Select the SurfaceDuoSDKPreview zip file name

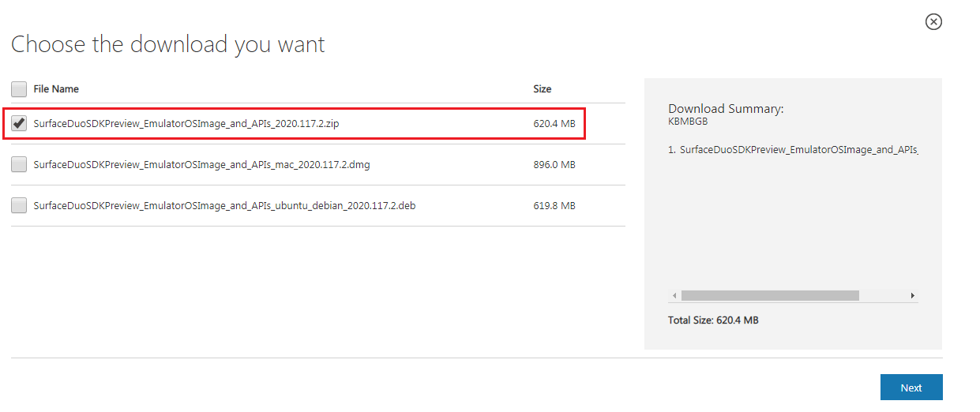pos(186,124)
